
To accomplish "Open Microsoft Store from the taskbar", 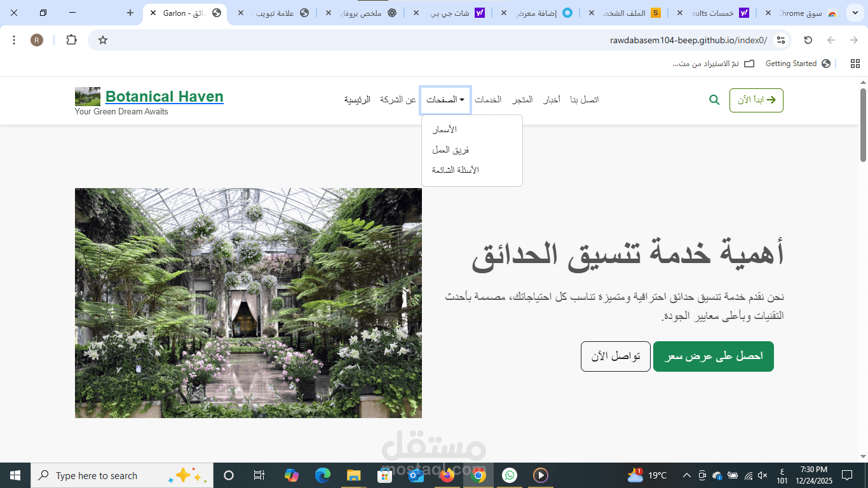I will [x=385, y=475].
